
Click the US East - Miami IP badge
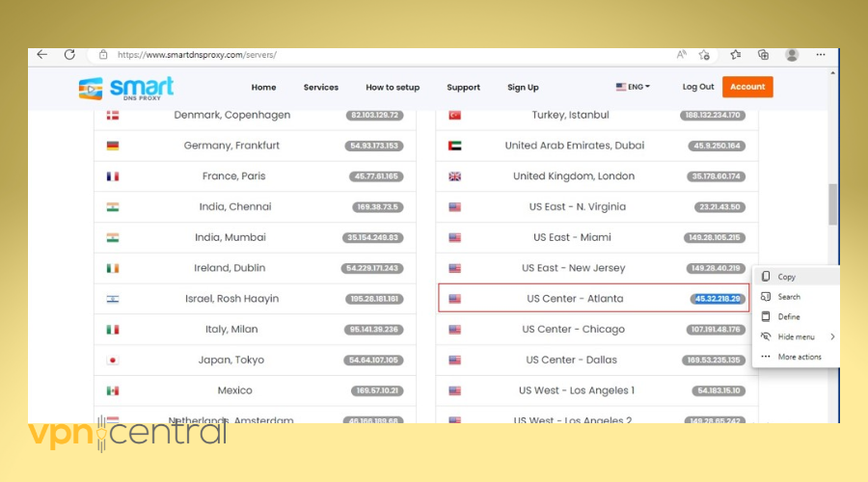715,237
